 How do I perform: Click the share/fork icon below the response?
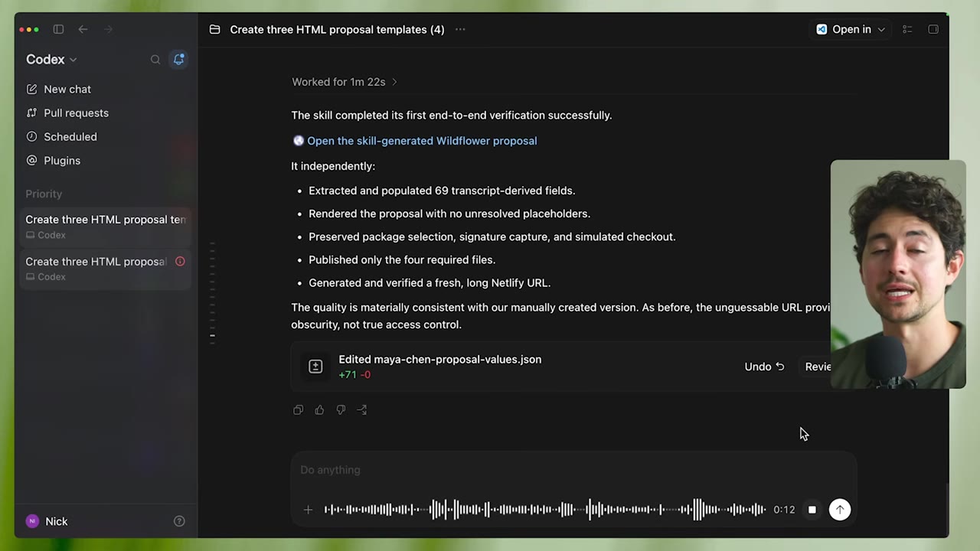tap(362, 409)
